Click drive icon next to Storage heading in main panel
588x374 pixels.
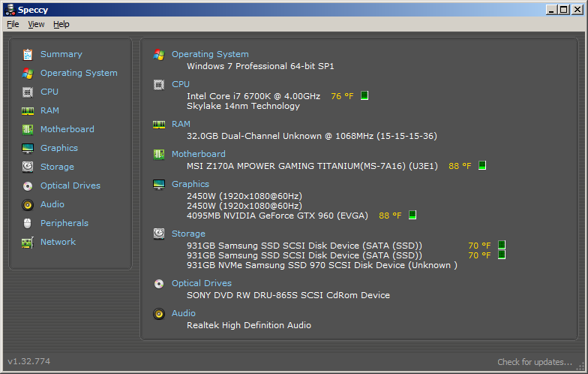(x=159, y=234)
